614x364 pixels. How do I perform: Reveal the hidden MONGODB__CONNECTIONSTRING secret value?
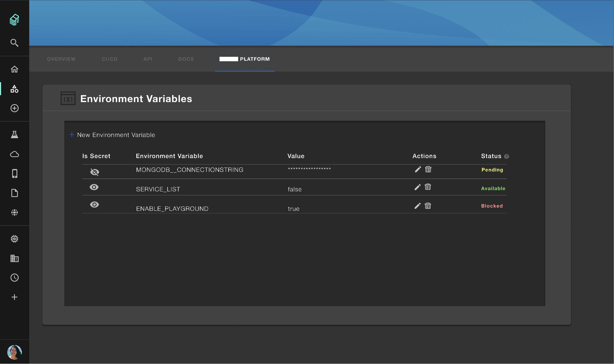(94, 172)
